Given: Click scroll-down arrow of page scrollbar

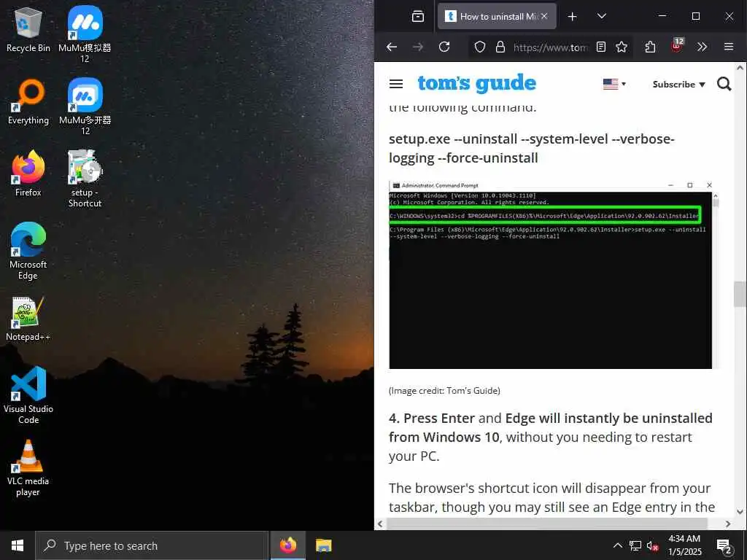Looking at the screenshot, I should (740, 513).
